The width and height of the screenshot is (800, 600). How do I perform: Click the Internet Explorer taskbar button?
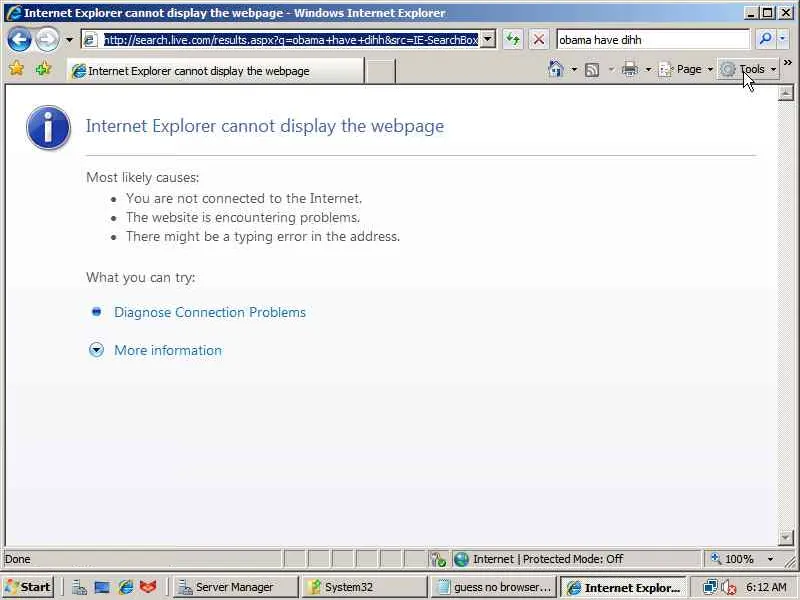(x=622, y=587)
